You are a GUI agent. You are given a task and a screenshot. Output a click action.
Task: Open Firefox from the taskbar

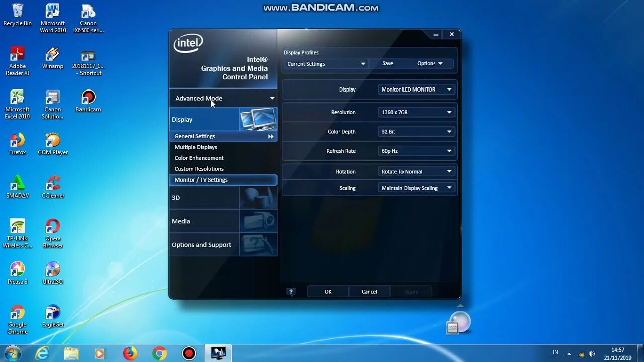(x=130, y=354)
